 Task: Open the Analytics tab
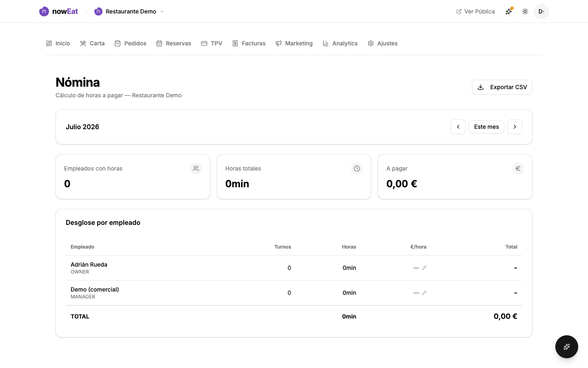340,43
